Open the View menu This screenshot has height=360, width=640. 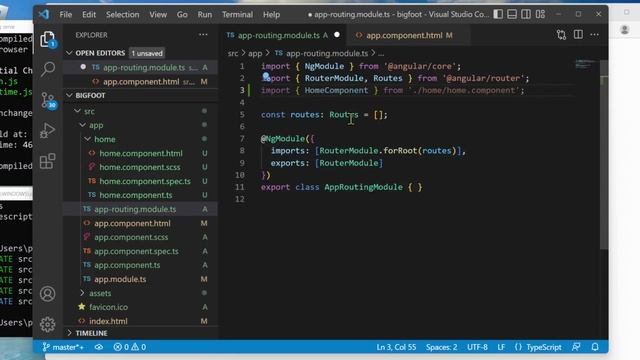158,15
